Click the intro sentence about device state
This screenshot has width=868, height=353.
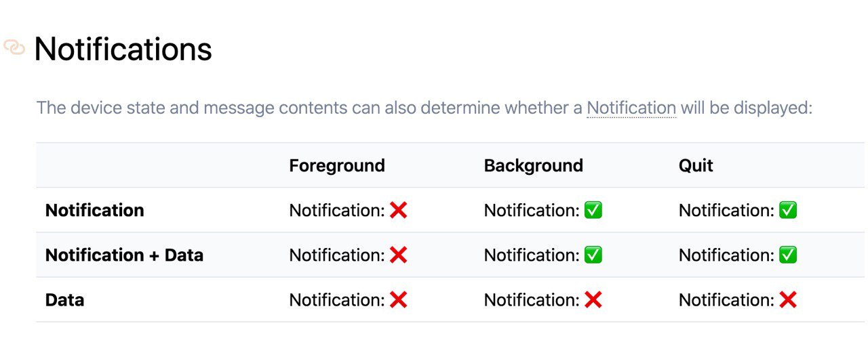[424, 108]
